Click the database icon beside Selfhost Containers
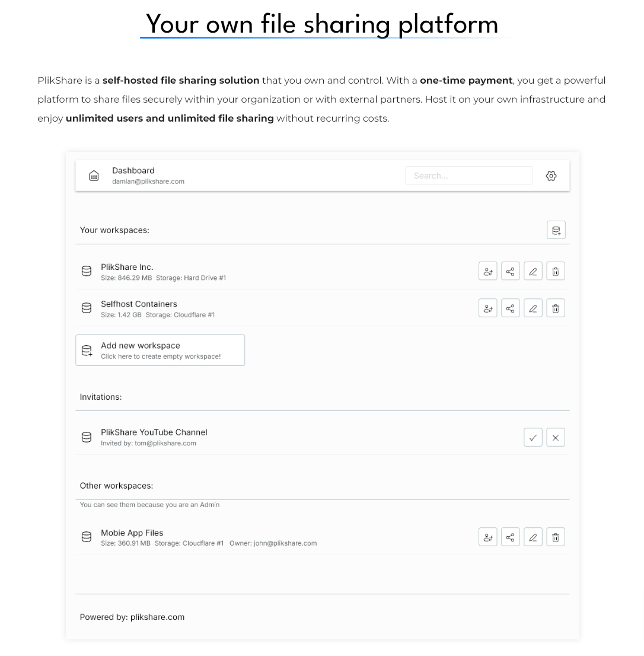 tap(87, 308)
